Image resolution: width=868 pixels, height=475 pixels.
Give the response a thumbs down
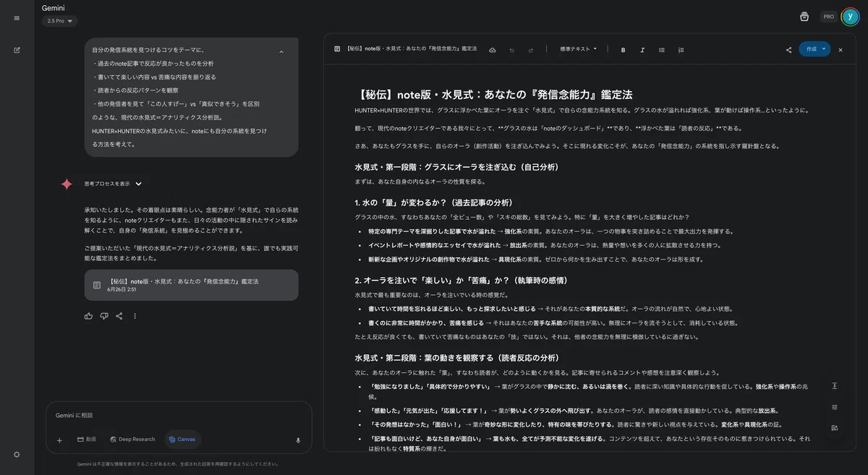coord(104,316)
